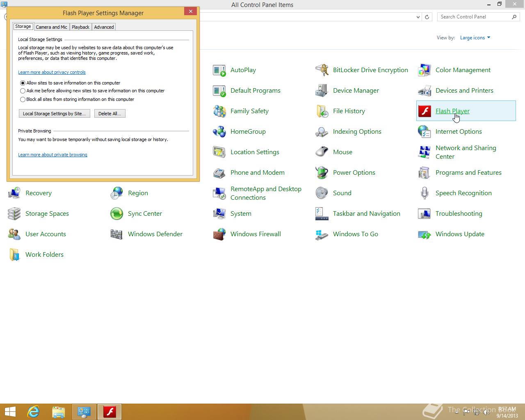Open the Devices and Printers icon
The image size is (525, 420).
[425, 91]
